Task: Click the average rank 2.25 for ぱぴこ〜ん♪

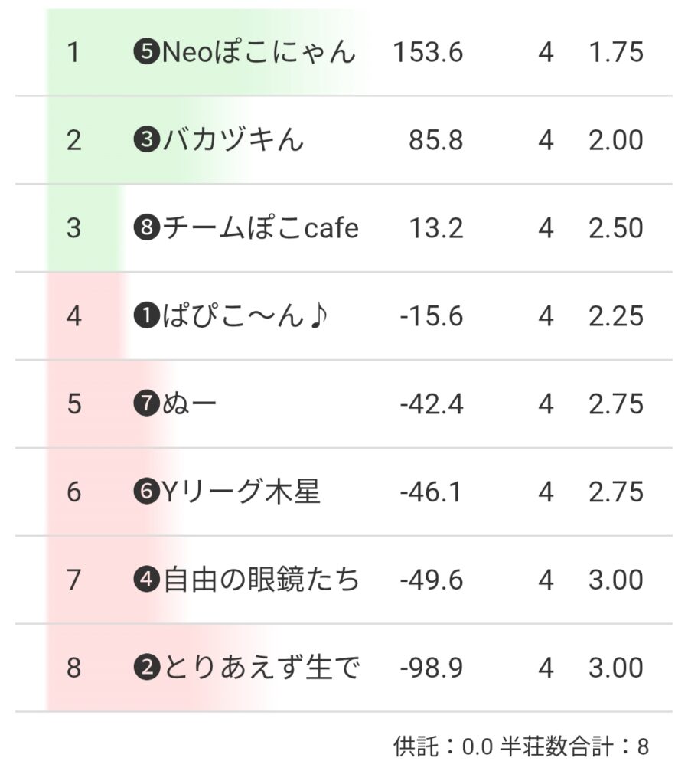Action: [616, 317]
